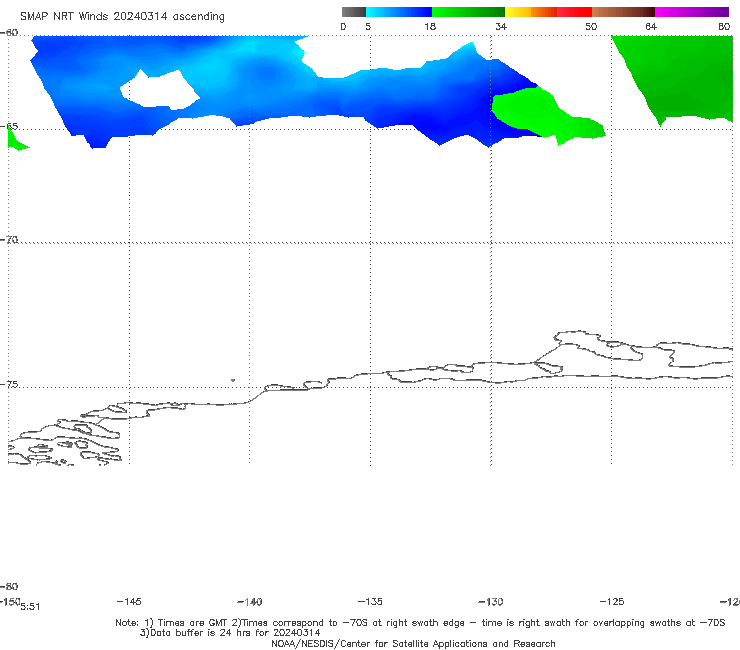Select the yellow-red 34-50 color bar segment
Viewport: 740px width, 650px height.
click(x=548, y=12)
